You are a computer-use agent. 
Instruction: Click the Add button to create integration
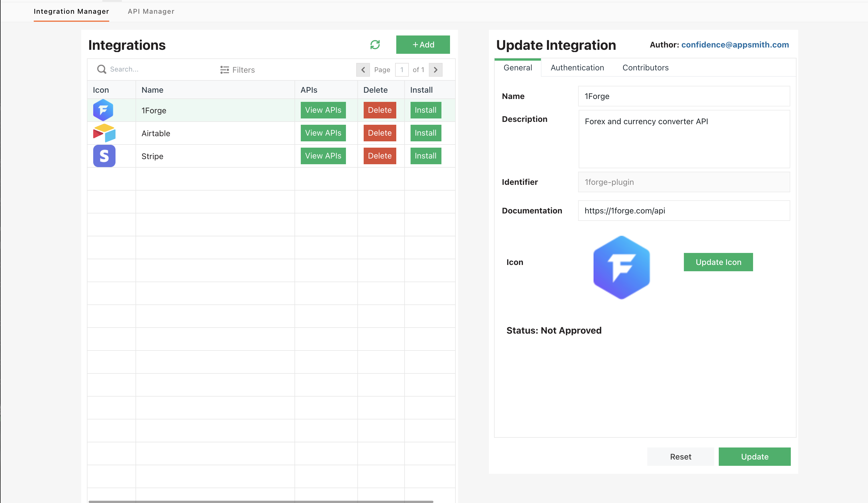coord(423,44)
